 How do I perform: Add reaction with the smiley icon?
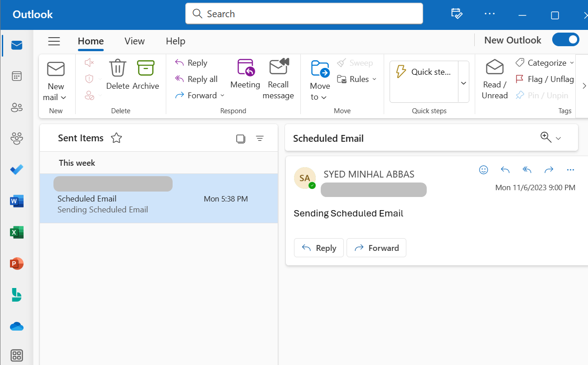pos(483,170)
